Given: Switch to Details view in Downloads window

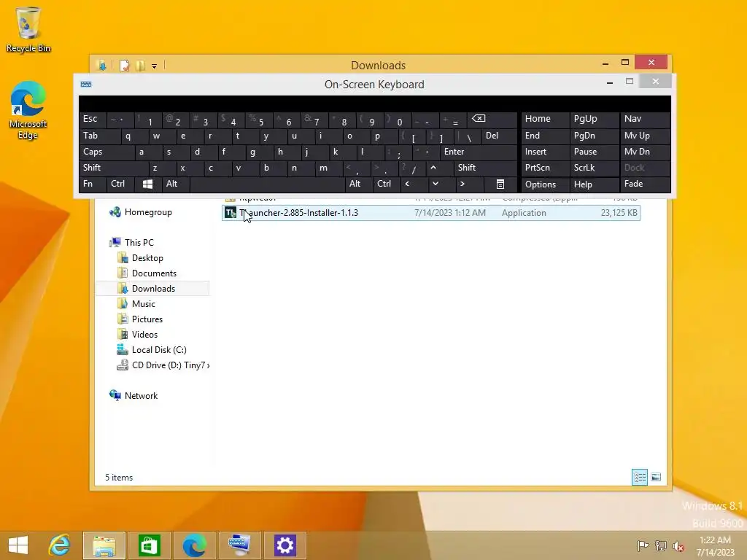Looking at the screenshot, I should [x=639, y=477].
